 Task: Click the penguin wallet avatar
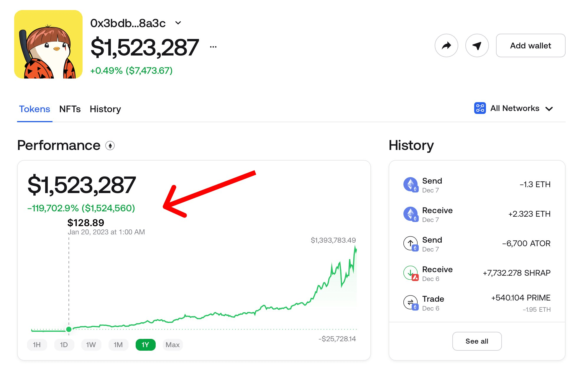[x=48, y=44]
